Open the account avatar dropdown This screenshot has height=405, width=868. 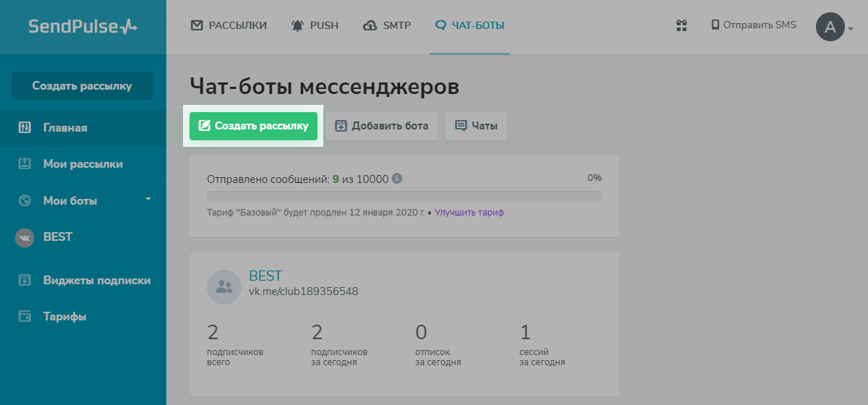point(835,27)
